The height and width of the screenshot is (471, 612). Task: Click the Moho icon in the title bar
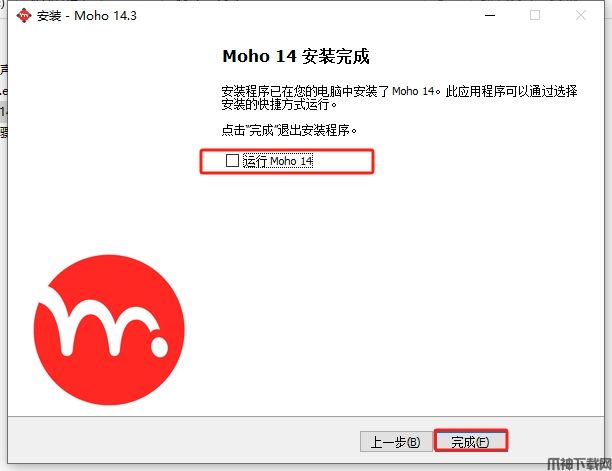tap(24, 16)
